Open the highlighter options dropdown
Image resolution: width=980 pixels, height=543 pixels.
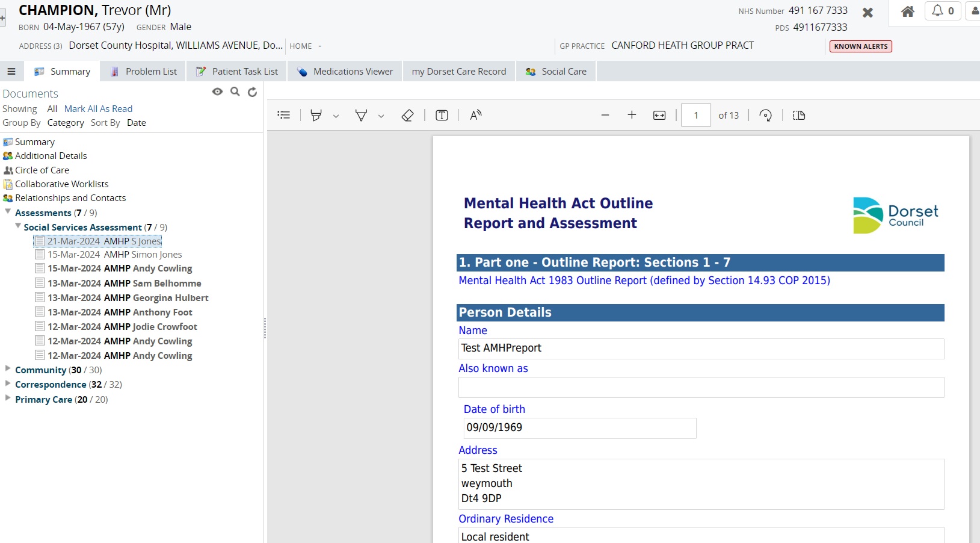pos(336,116)
